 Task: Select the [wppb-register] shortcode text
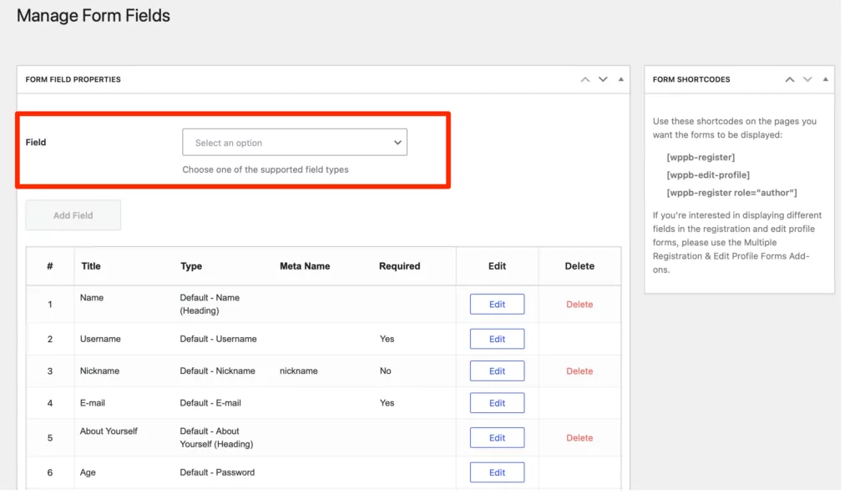coord(701,158)
